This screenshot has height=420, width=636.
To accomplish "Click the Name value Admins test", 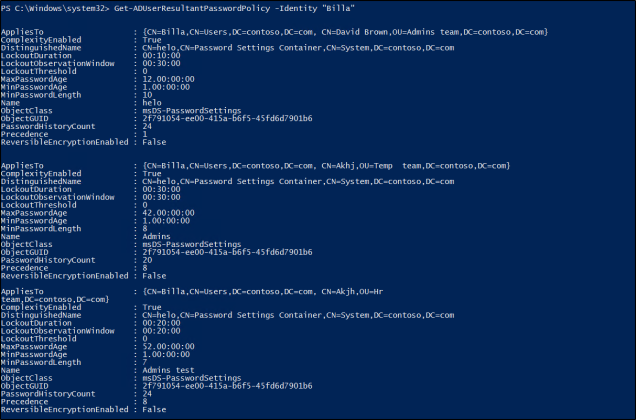I will coord(166,375).
